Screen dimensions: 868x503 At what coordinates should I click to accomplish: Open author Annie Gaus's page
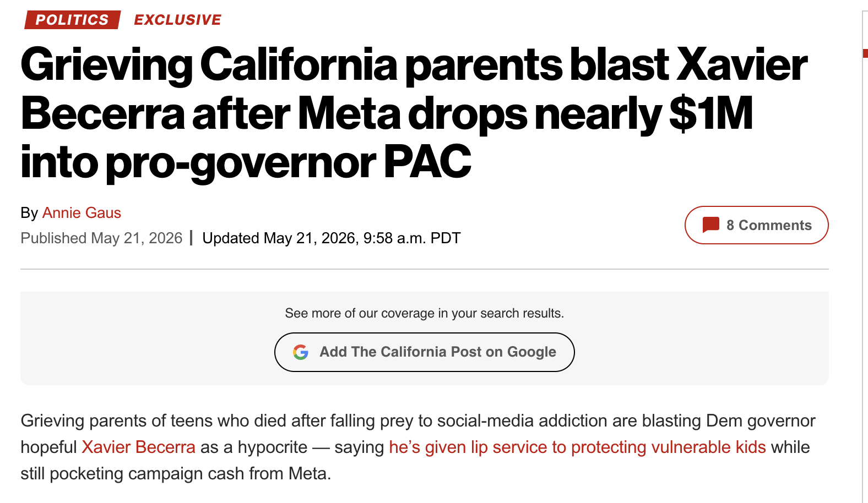[82, 213]
